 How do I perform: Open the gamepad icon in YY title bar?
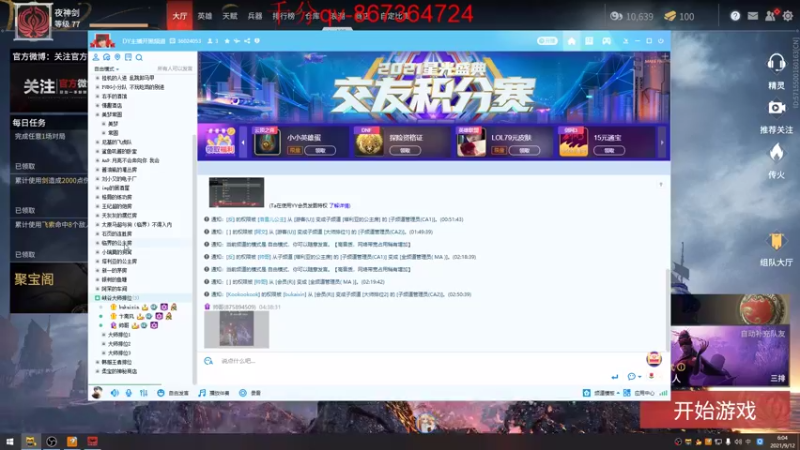tap(607, 41)
